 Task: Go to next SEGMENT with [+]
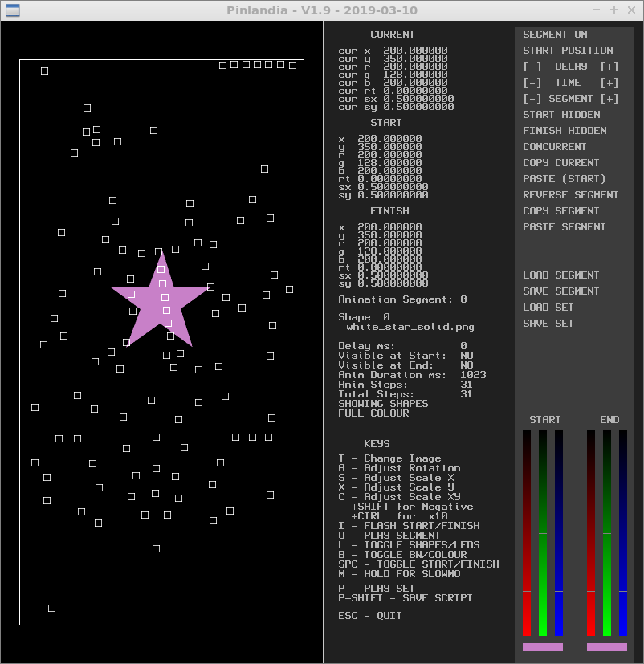coord(609,99)
